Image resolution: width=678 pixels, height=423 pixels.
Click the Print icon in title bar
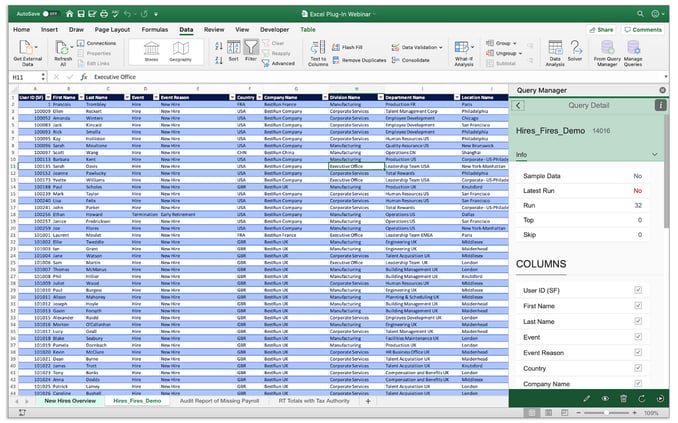[104, 14]
